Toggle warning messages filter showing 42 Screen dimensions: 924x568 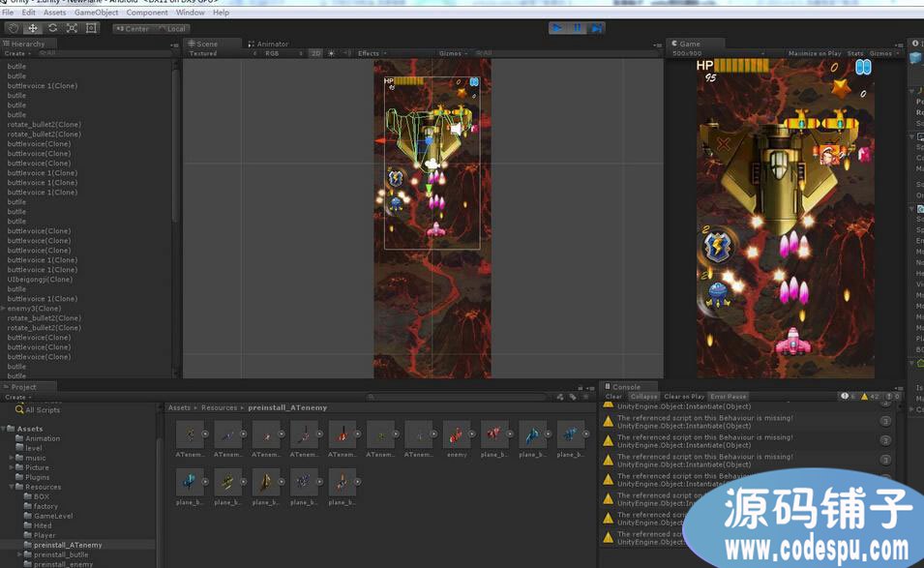point(871,397)
